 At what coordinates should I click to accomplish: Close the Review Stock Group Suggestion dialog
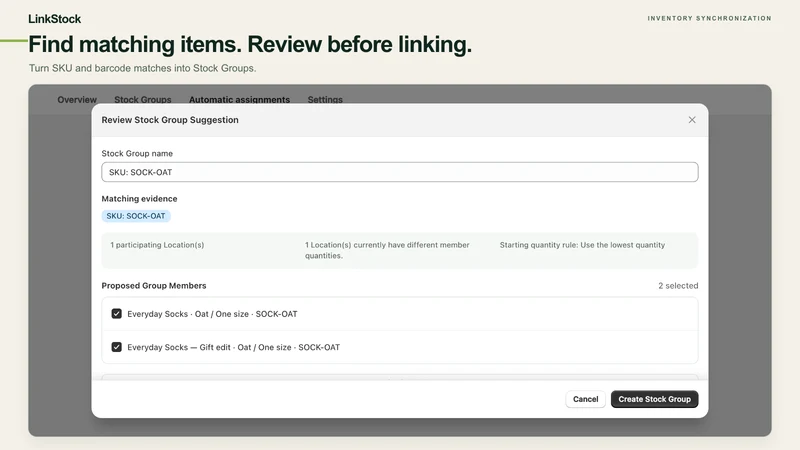[692, 120]
